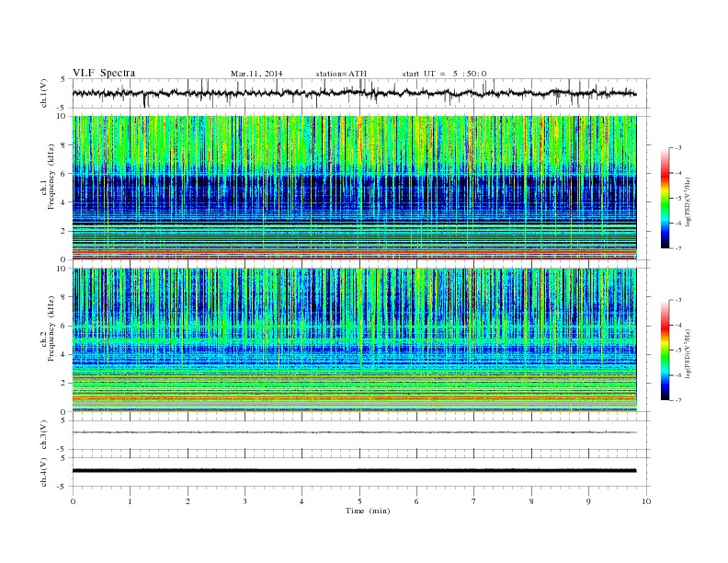Click the "Time (min)" x-axis label

[x=368, y=511]
